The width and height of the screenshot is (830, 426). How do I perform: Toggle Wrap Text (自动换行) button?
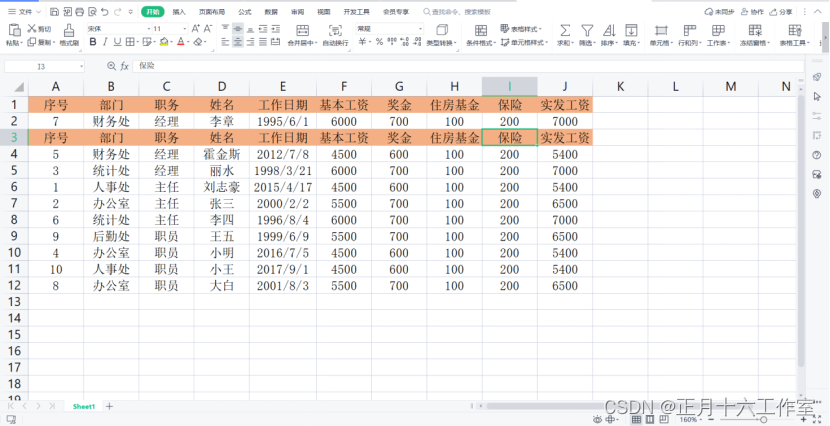[x=335, y=36]
